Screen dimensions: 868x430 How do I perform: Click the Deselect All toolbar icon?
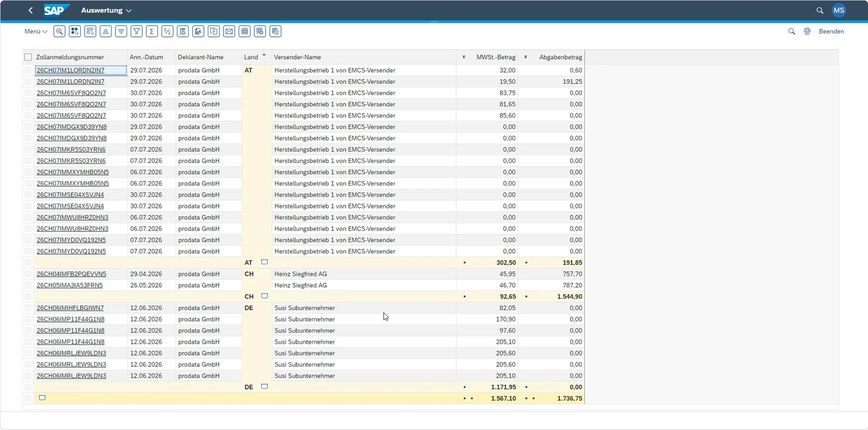[x=91, y=31]
